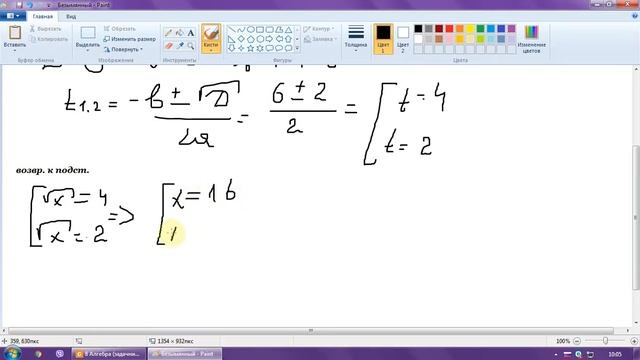
Task: Click Cut (Вырезать) button
Action: tap(45, 29)
